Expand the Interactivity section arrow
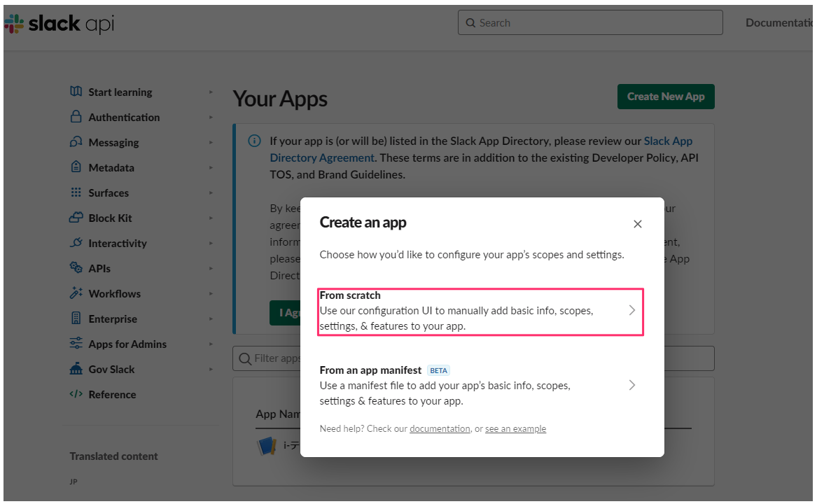This screenshot has height=504, width=817. (211, 244)
